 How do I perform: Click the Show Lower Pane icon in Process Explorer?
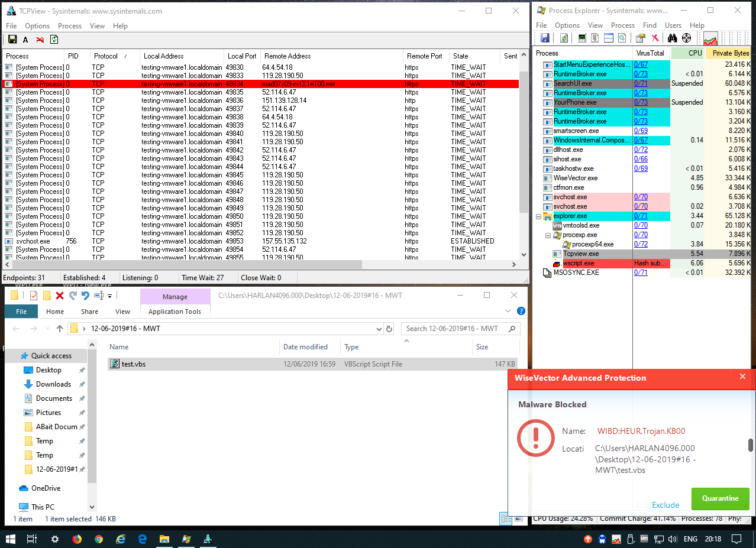tap(609, 38)
